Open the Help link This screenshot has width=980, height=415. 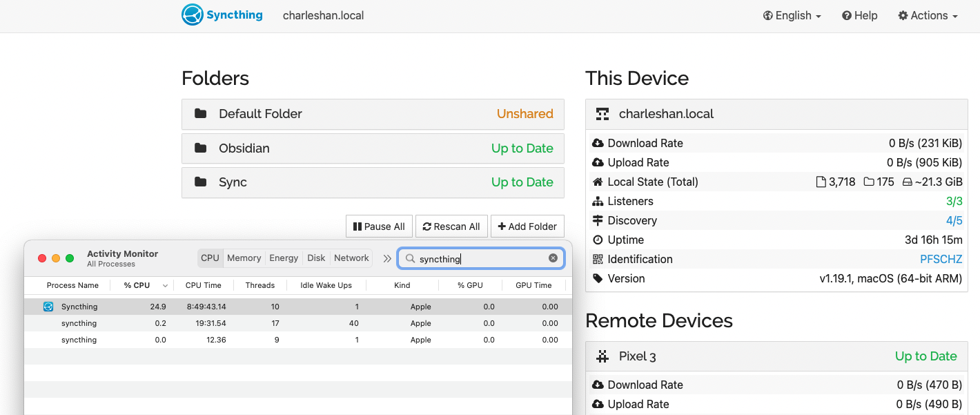[860, 15]
